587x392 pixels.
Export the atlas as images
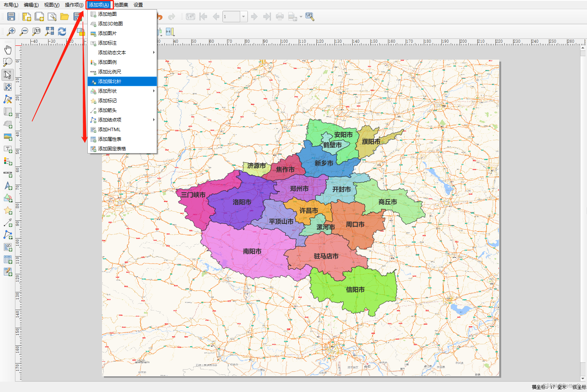point(293,17)
